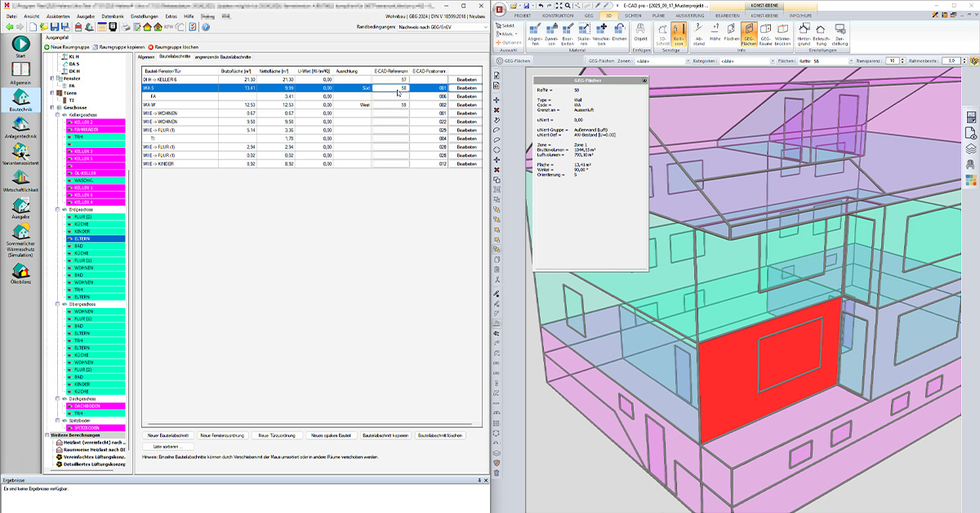Open the Variantenassistent sidebar icon
980x513 pixels.
coord(20,155)
